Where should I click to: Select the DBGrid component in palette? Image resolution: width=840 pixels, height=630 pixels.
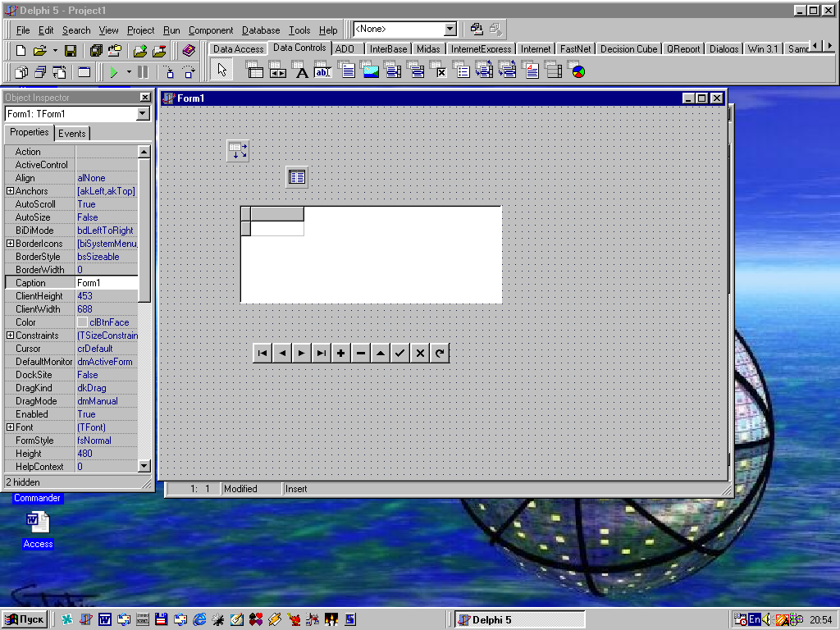pyautogui.click(x=254, y=70)
